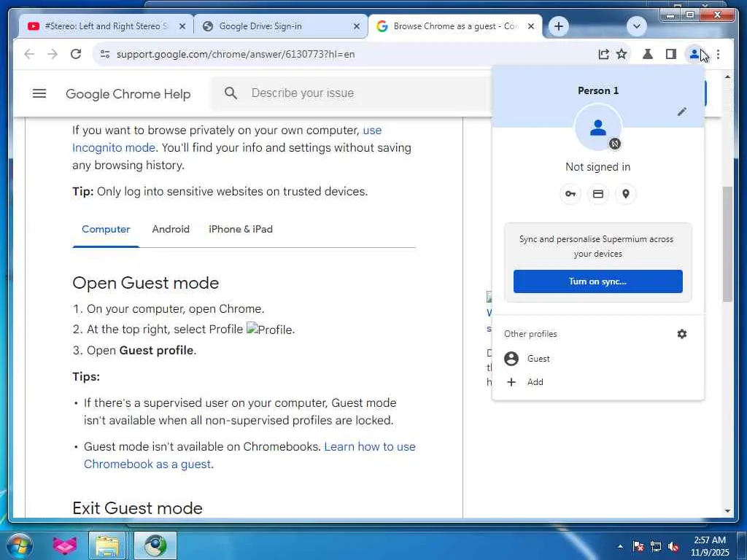Viewport: 747px width, 560px height.
Task: Share this page icon in address bar
Action: coord(603,54)
